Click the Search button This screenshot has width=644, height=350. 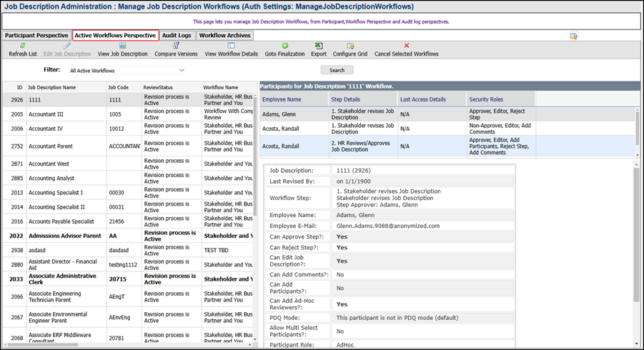pyautogui.click(x=337, y=70)
